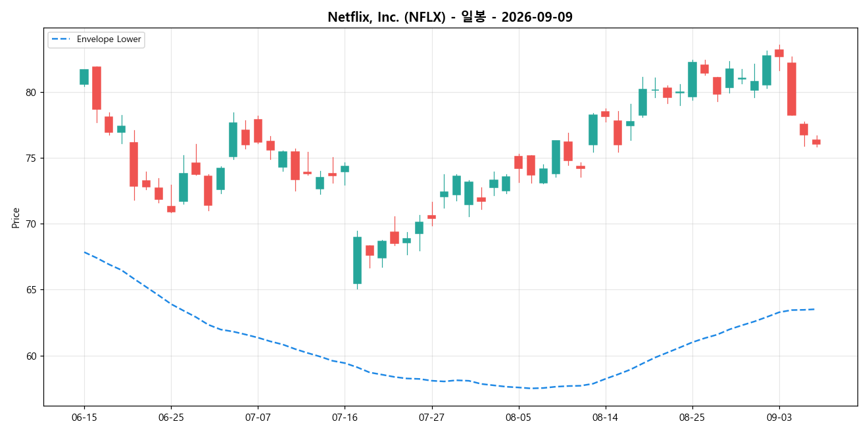Click the x-axis date label 06-15
The height and width of the screenshot is (434, 868).
[84, 418]
